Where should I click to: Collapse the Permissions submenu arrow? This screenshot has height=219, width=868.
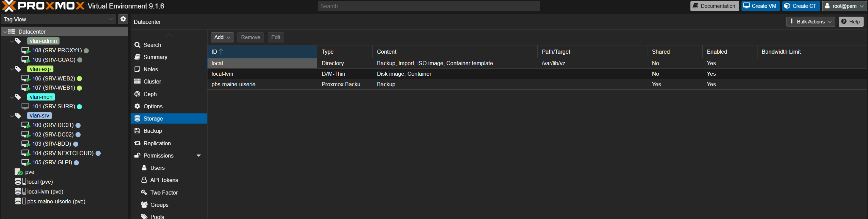199,156
